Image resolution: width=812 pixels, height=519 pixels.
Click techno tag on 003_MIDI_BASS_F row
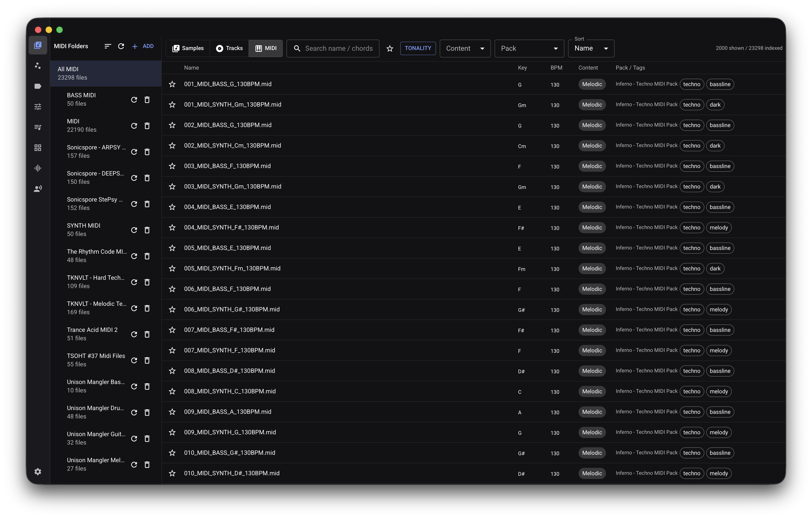[x=692, y=166]
